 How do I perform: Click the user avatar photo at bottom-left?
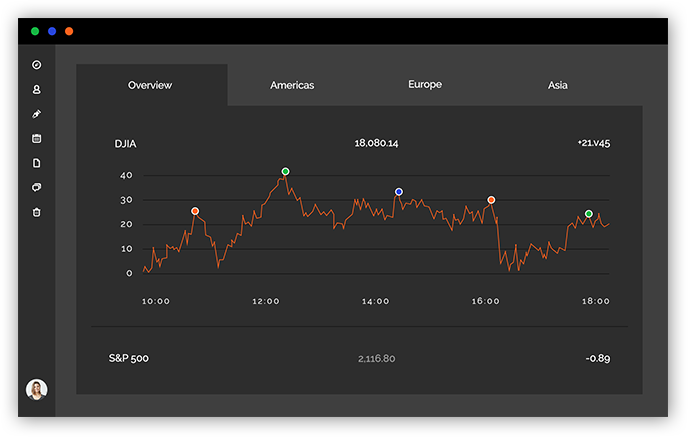coord(37,390)
